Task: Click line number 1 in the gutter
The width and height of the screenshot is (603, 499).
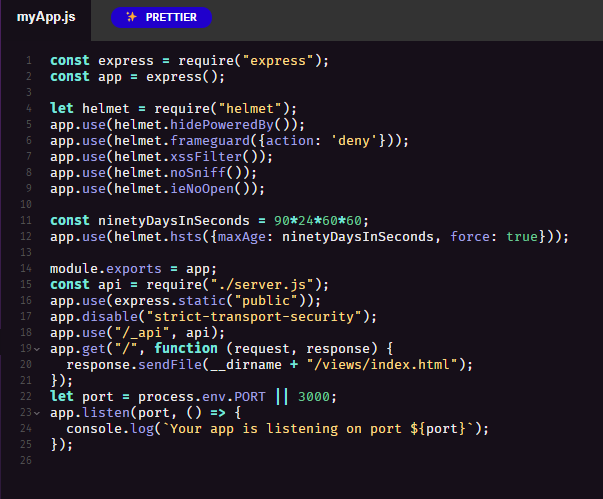Action: pos(29,61)
